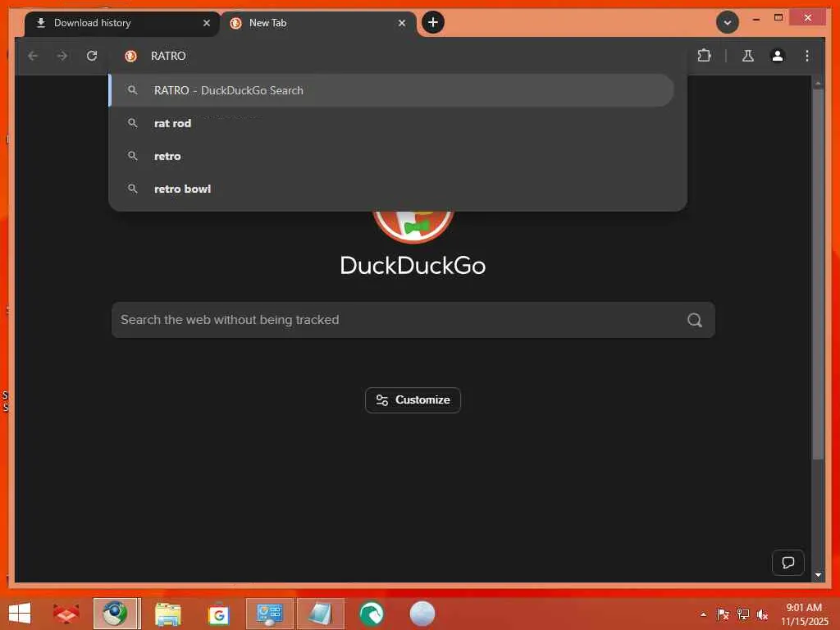Click the DuckDuckGo wordmark
Screen dimensions: 840x630
413,266
